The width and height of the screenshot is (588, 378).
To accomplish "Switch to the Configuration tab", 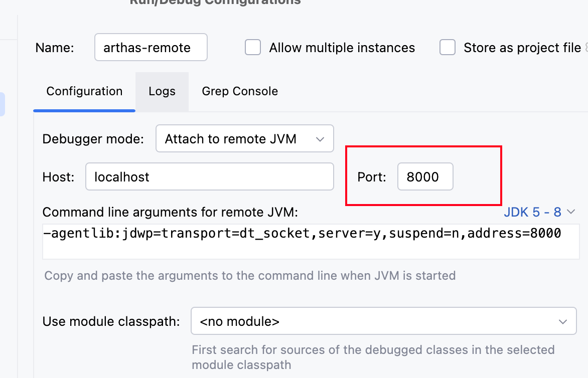I will pyautogui.click(x=84, y=91).
